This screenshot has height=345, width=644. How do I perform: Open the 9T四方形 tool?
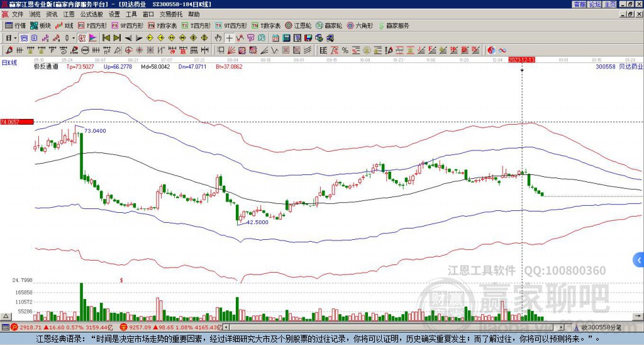tap(231, 25)
